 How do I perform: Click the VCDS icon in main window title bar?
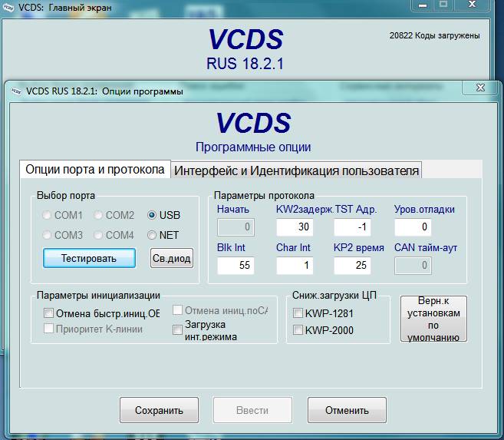(8, 7)
